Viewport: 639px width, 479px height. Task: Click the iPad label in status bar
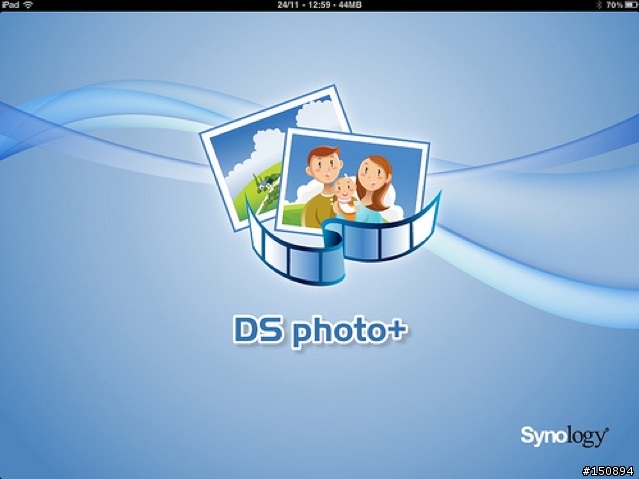tap(10, 5)
